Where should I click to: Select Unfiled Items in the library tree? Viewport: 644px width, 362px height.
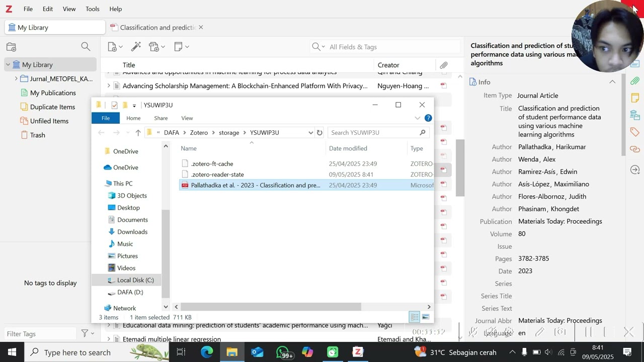[49, 121]
